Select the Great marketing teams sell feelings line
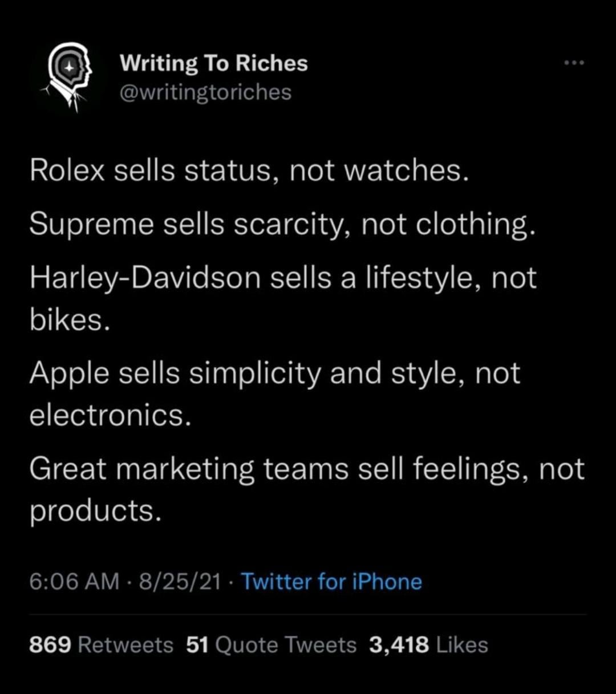Screen dimensions: 616x694 tap(307, 469)
